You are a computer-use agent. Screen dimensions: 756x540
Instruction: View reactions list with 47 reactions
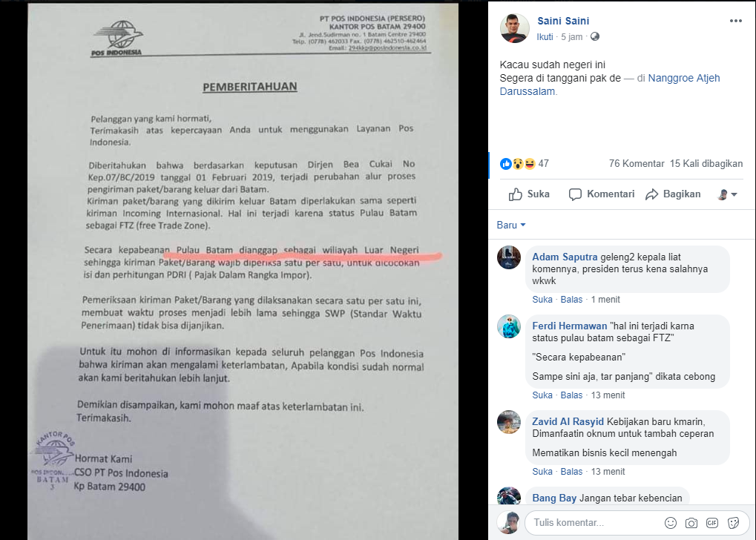click(x=525, y=164)
